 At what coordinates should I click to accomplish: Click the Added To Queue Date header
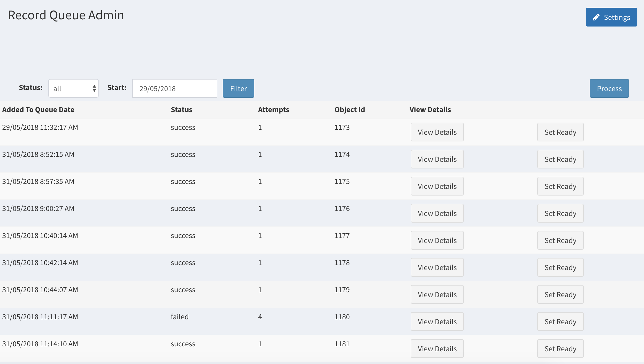click(38, 110)
